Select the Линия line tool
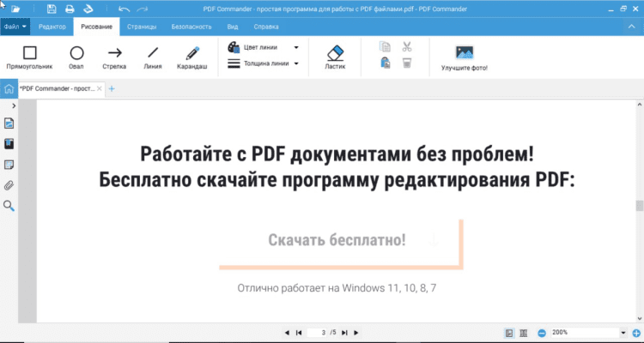 coord(153,57)
